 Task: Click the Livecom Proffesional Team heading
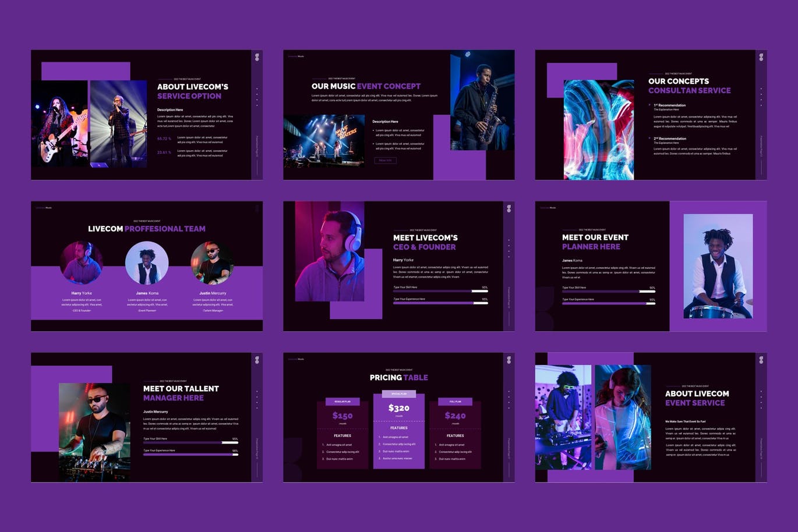click(x=147, y=229)
